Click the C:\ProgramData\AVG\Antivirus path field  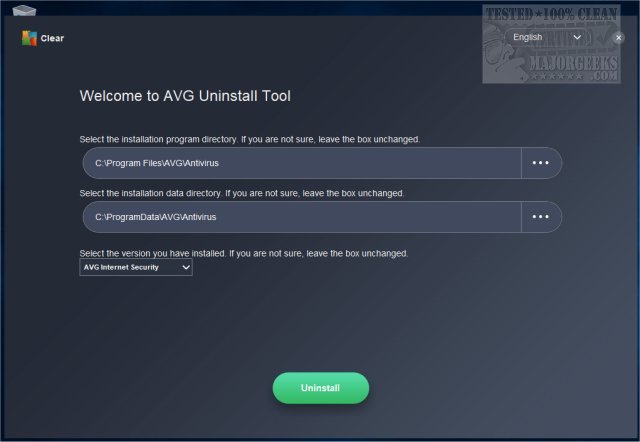point(302,217)
